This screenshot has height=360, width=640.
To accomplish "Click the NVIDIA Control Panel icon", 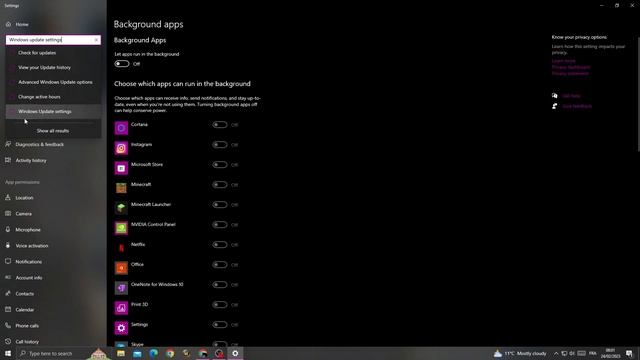I will pyautogui.click(x=121, y=228).
